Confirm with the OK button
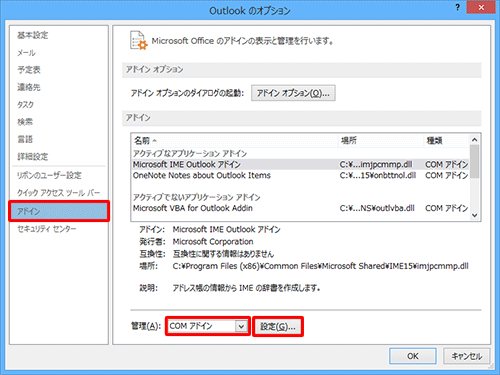The image size is (500, 375). point(413,356)
